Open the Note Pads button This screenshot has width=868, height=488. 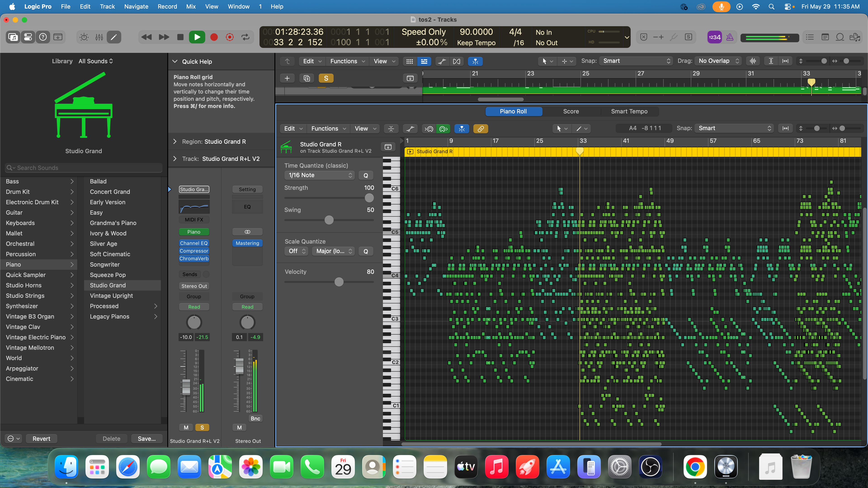coord(825,37)
